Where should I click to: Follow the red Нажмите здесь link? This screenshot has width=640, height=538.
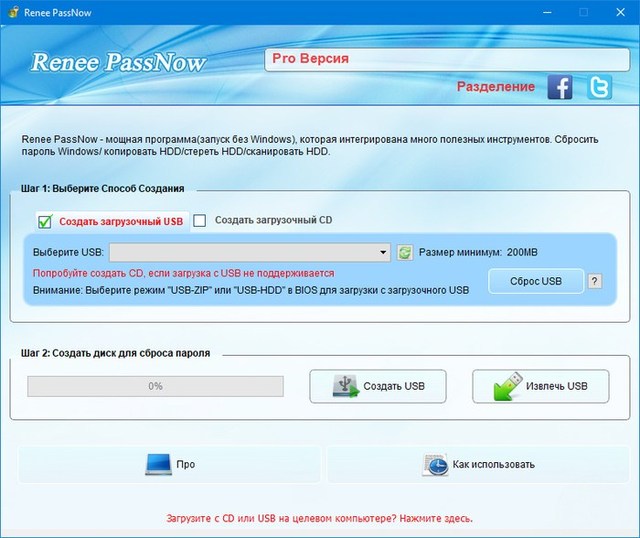coord(318,519)
